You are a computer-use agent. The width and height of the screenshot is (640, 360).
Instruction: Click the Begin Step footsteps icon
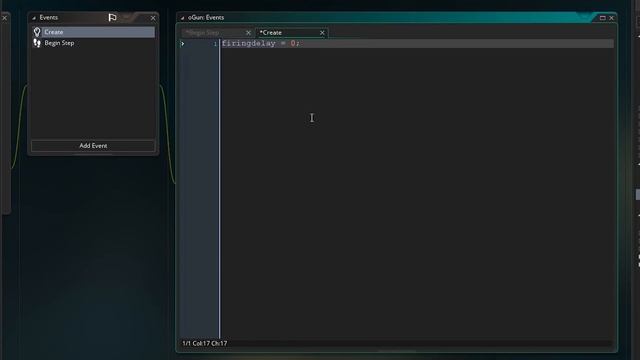coord(37,43)
